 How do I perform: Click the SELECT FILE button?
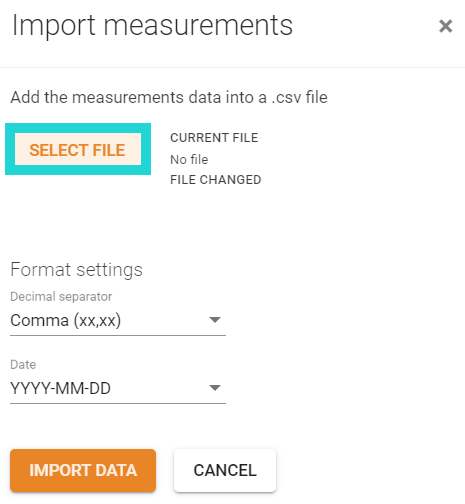pyautogui.click(x=78, y=149)
